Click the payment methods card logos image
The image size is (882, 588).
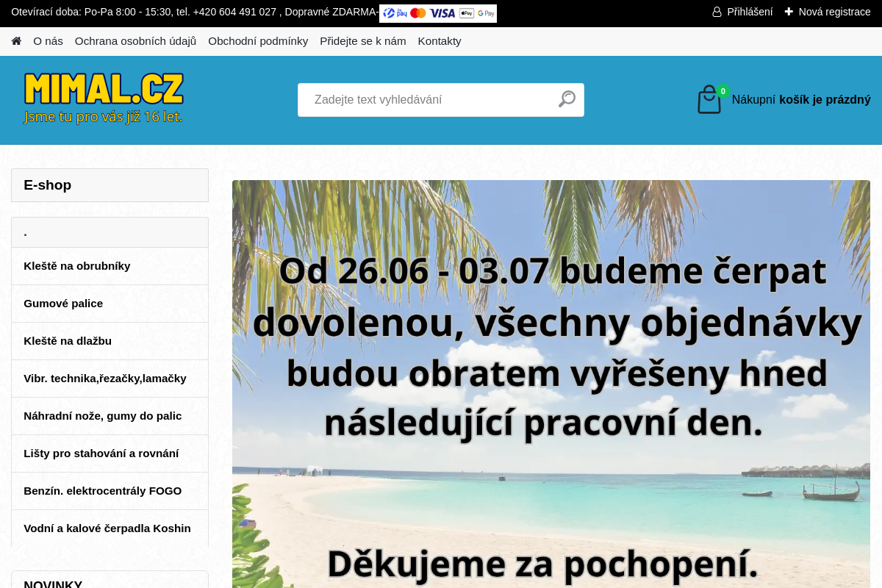[x=438, y=13]
